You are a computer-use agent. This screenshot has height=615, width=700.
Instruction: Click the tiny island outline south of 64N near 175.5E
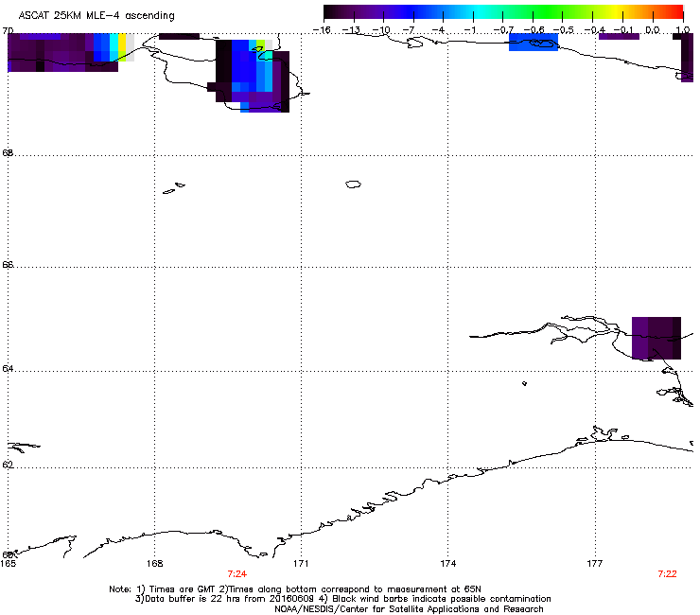525,383
